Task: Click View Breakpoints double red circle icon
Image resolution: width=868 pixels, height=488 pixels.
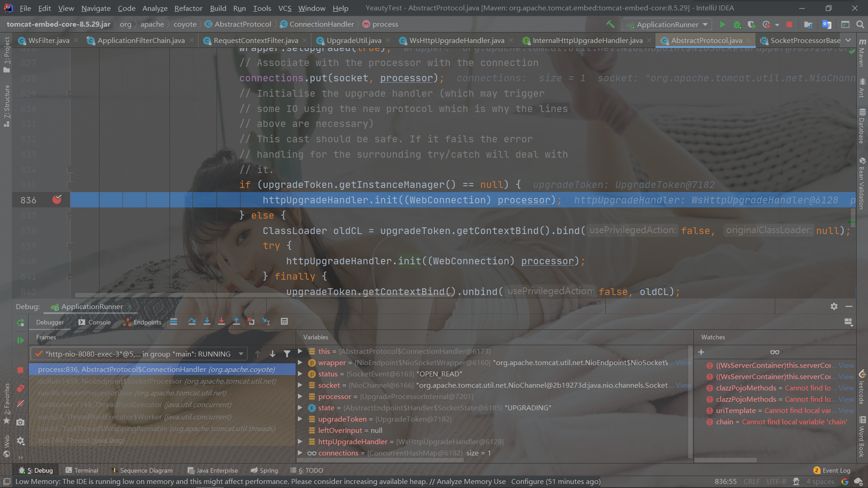Action: coord(20,389)
